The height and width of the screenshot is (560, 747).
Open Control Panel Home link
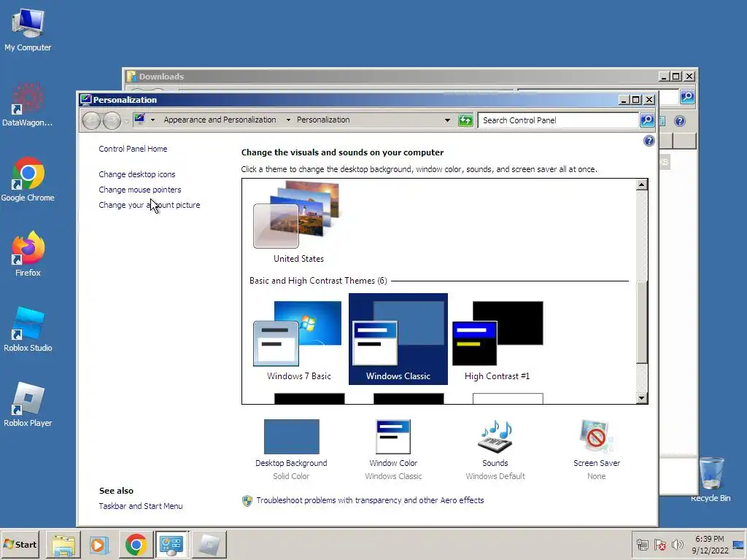coord(133,149)
